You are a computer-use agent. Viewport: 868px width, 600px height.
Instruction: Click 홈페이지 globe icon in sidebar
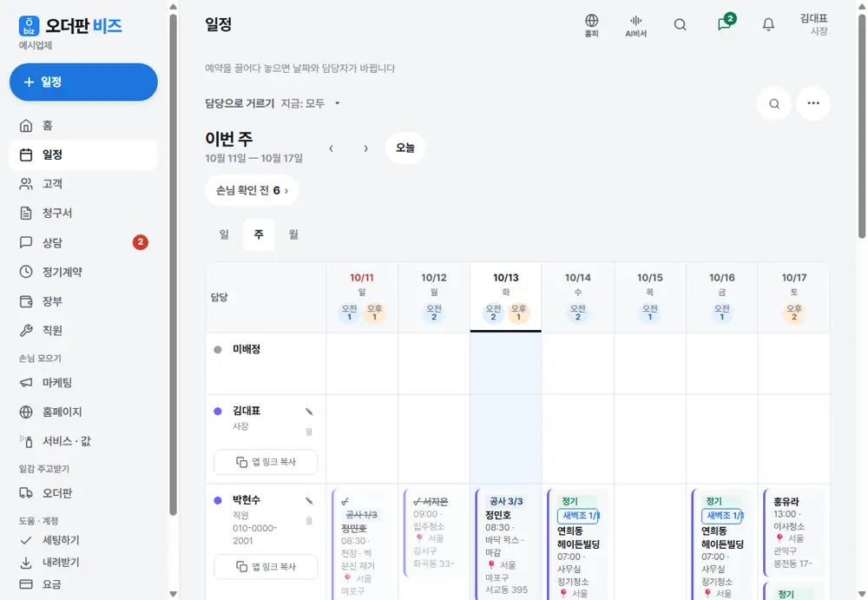[x=26, y=412]
